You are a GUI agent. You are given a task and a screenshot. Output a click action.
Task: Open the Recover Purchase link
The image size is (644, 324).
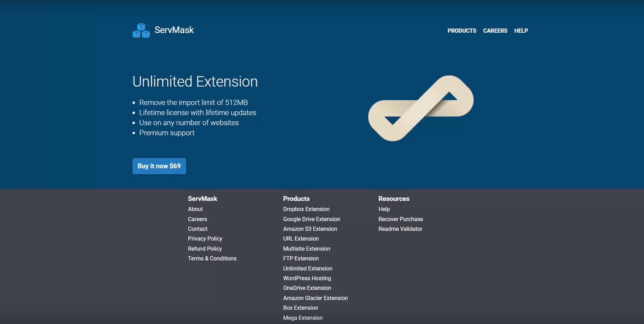click(x=401, y=219)
